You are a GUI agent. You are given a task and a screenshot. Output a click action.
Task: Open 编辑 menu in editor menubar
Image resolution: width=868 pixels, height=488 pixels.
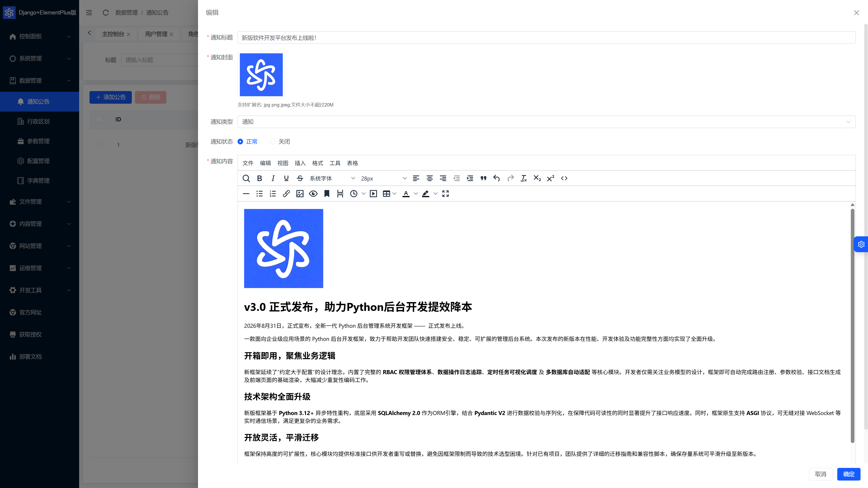265,163
